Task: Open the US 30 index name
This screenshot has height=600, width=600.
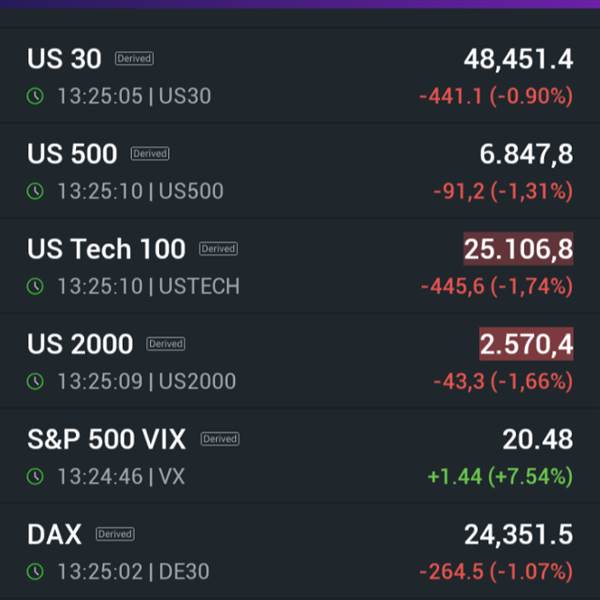Action: (64, 59)
